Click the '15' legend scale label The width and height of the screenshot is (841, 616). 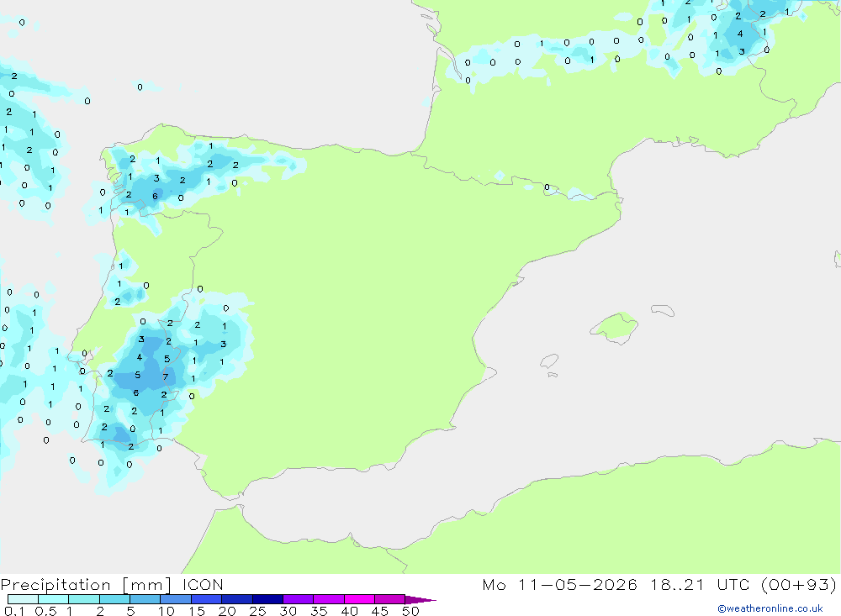(x=197, y=611)
